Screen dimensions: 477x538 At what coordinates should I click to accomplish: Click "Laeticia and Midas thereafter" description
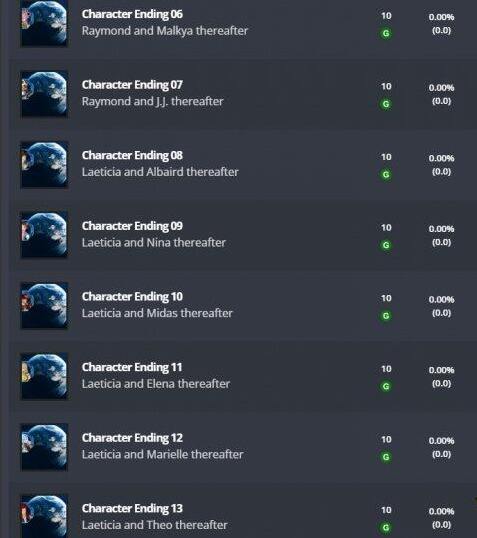tap(157, 313)
